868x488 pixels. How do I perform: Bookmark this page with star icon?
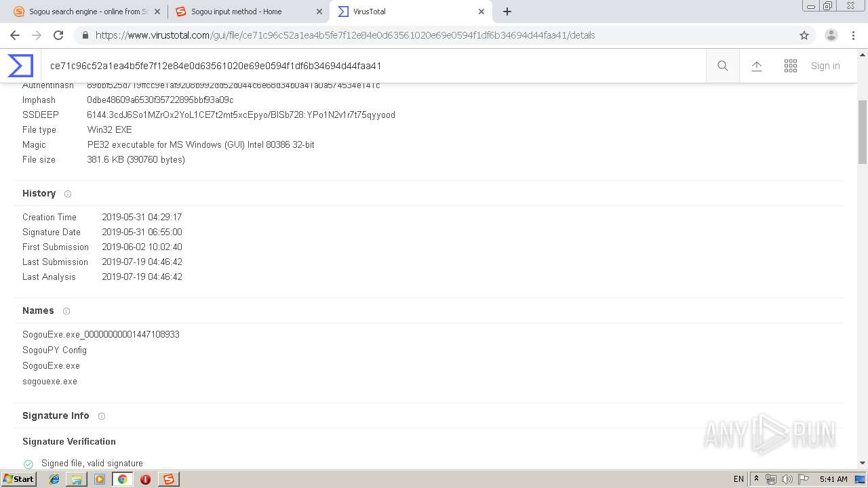pyautogui.click(x=804, y=35)
